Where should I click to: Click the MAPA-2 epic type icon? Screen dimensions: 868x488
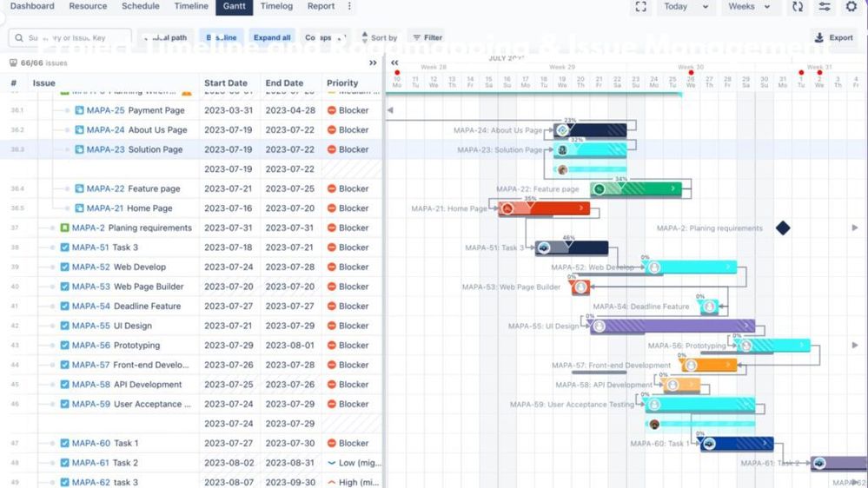click(65, 228)
